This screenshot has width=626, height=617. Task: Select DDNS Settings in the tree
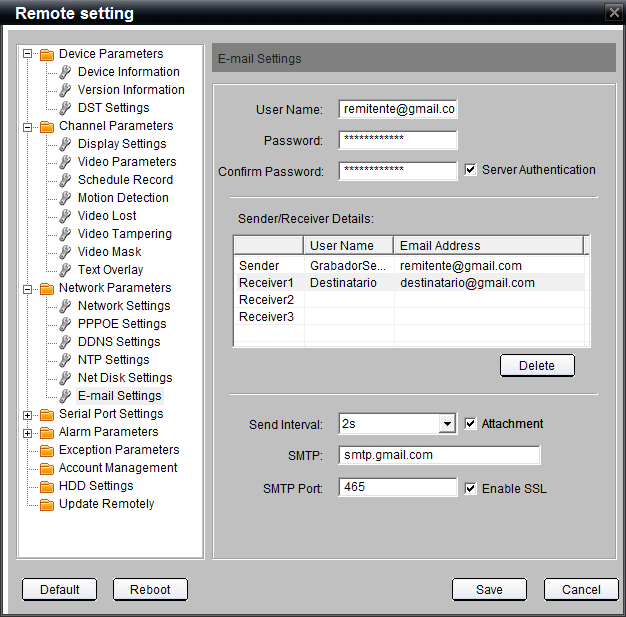[x=119, y=342]
